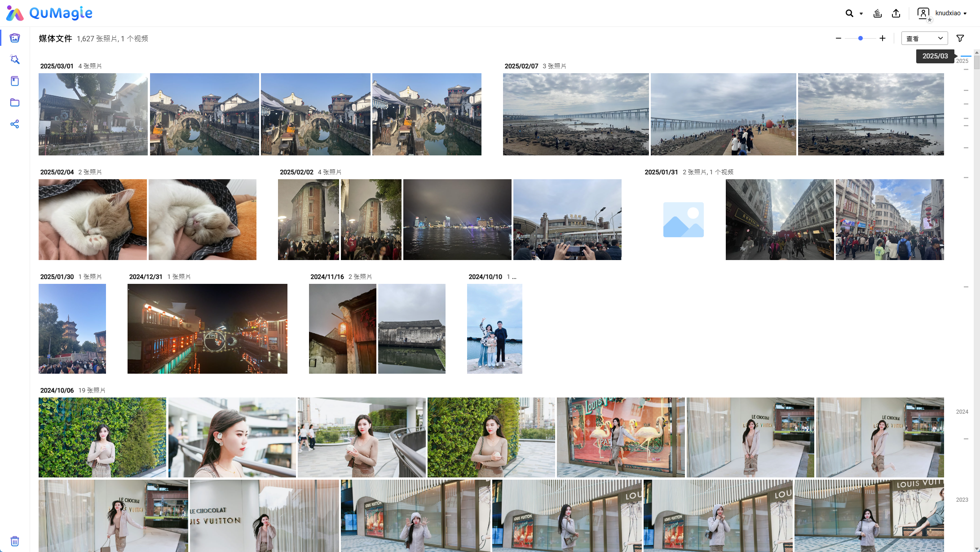980x552 pixels.
Task: Expand the search options arrow
Action: 861,14
